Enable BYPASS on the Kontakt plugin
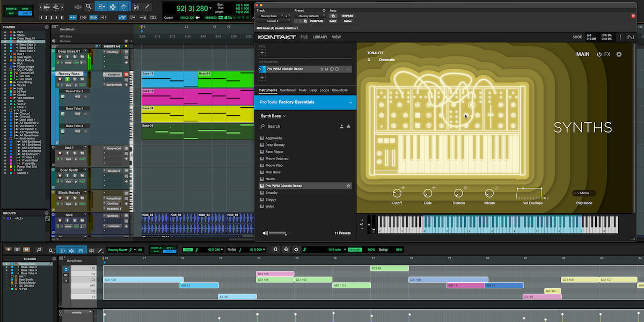Image resolution: width=644 pixels, height=322 pixels. (348, 16)
